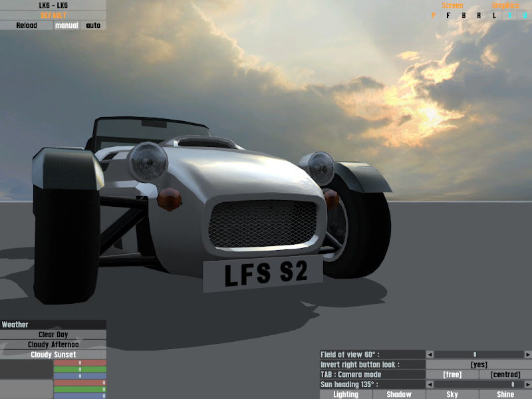532x399 pixels.
Task: Choose the DEFAULT skin entry
Action: (x=53, y=15)
